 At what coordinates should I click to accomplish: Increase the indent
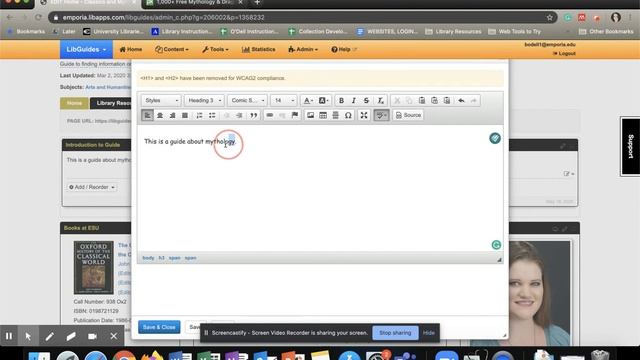coord(240,116)
